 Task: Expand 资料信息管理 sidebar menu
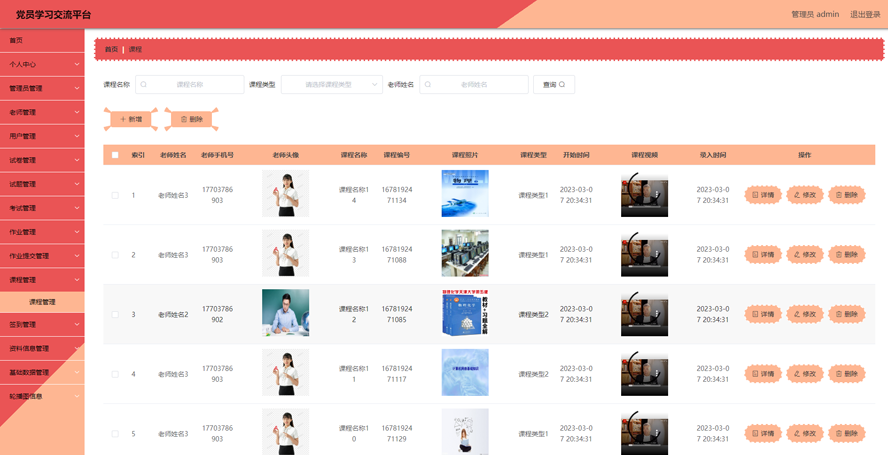click(42, 348)
